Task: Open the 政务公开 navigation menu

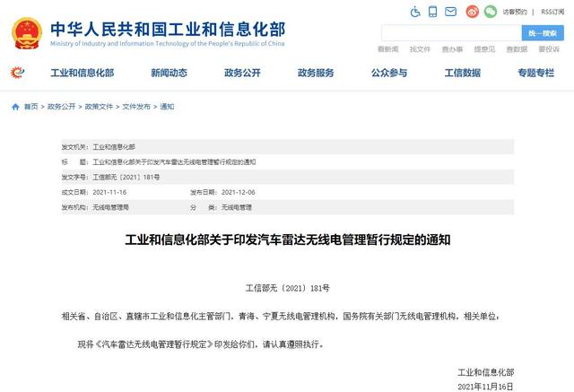Action: (242, 73)
